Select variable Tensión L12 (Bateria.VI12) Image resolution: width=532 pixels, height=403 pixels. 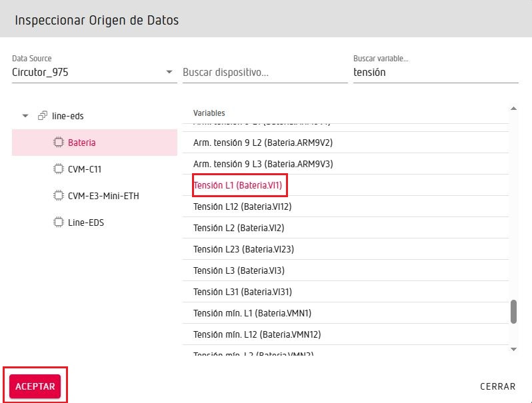pyautogui.click(x=345, y=206)
